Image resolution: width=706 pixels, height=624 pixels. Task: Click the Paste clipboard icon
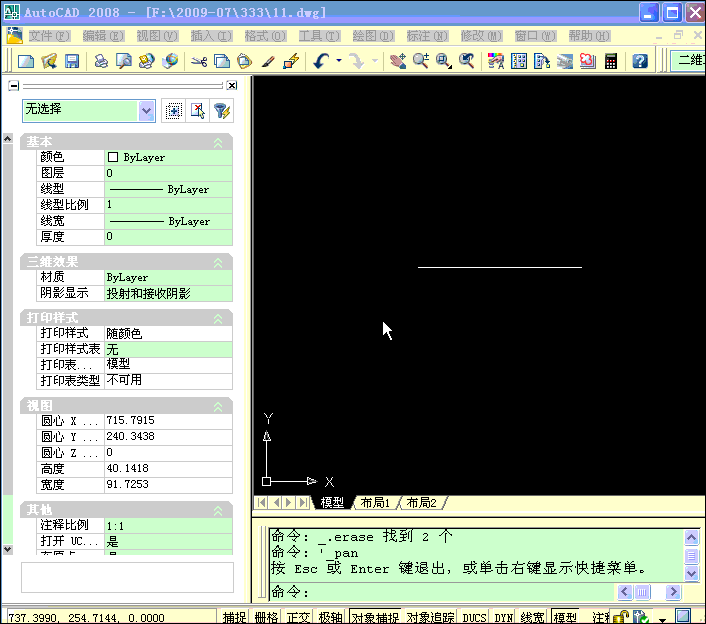click(245, 61)
